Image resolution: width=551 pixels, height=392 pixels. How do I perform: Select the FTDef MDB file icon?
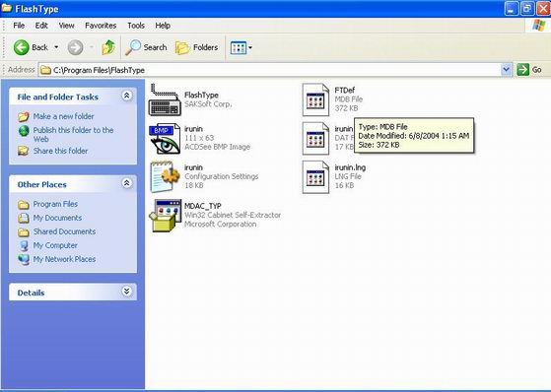[315, 99]
